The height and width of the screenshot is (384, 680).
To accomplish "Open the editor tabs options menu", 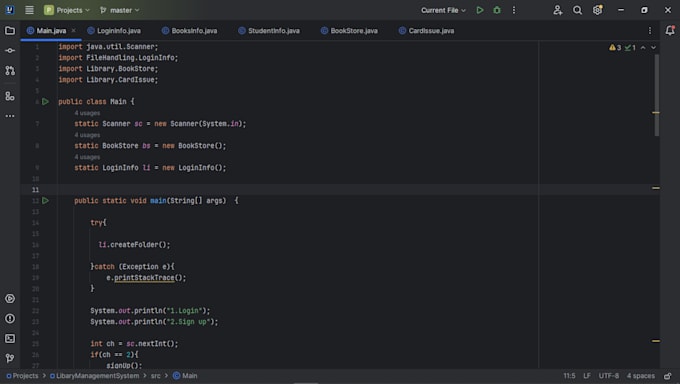I will click(x=650, y=30).
